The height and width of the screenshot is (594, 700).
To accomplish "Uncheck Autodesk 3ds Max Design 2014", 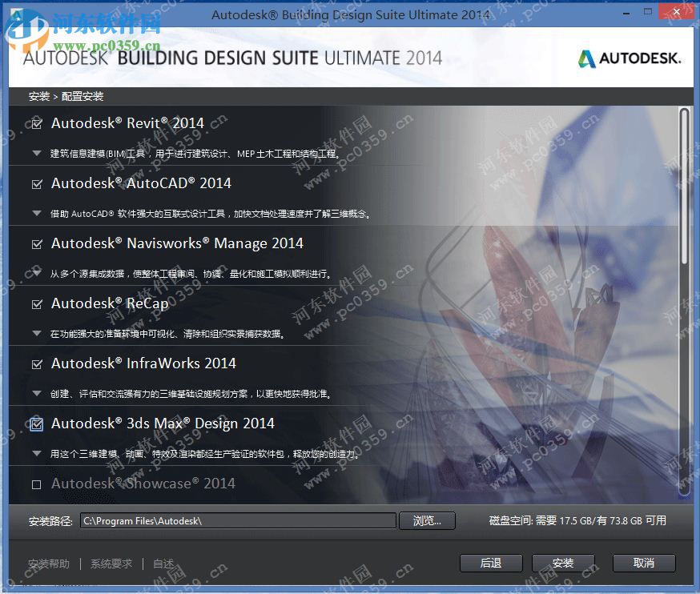I will [x=36, y=423].
